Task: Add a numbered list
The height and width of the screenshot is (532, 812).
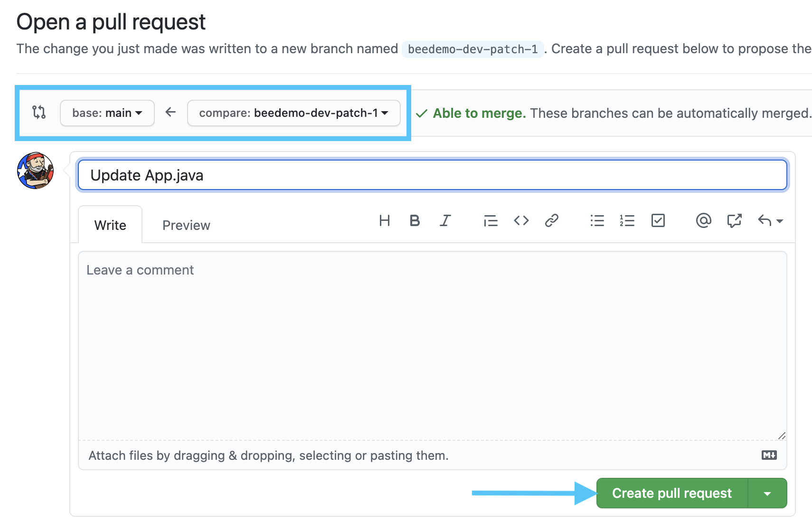Action: pyautogui.click(x=627, y=220)
